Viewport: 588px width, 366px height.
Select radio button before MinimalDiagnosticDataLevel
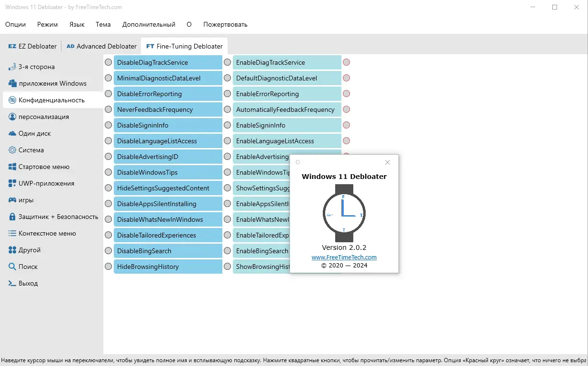tap(109, 78)
